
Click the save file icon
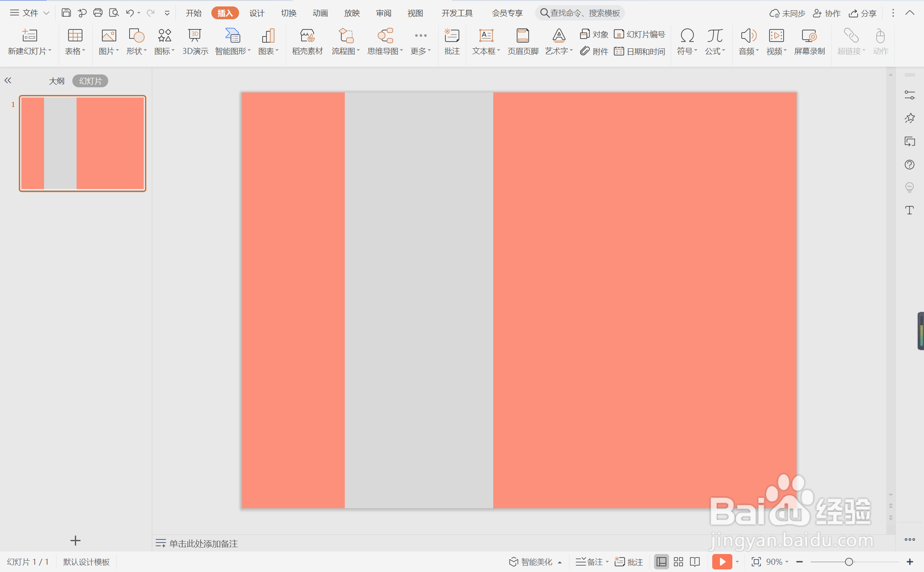coord(66,13)
